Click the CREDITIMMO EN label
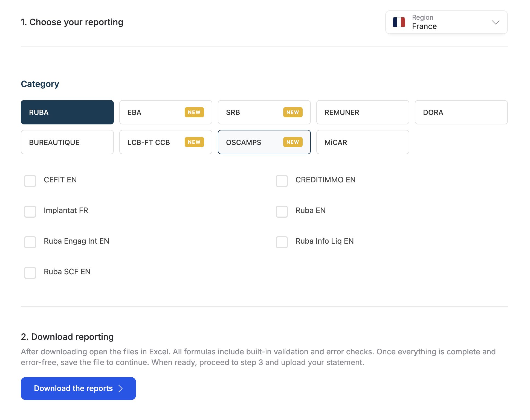The image size is (530, 420). (326, 180)
